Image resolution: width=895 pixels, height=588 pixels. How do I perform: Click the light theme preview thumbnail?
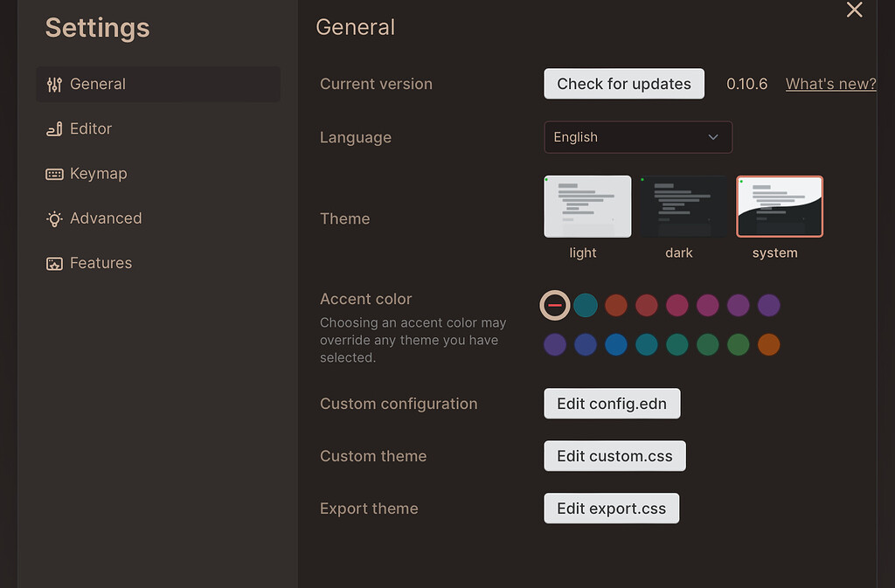(x=586, y=206)
